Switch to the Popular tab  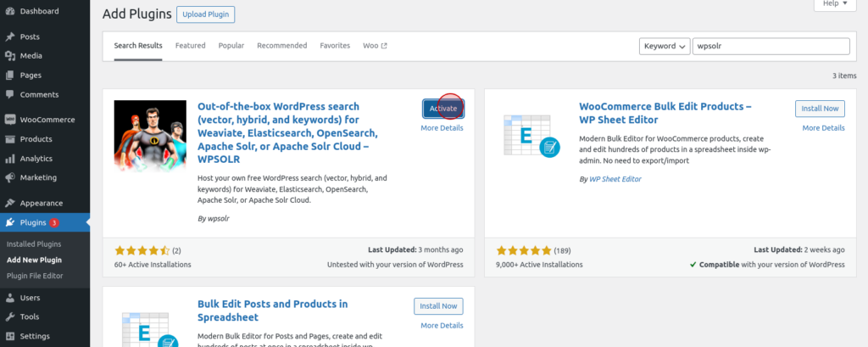point(231,46)
